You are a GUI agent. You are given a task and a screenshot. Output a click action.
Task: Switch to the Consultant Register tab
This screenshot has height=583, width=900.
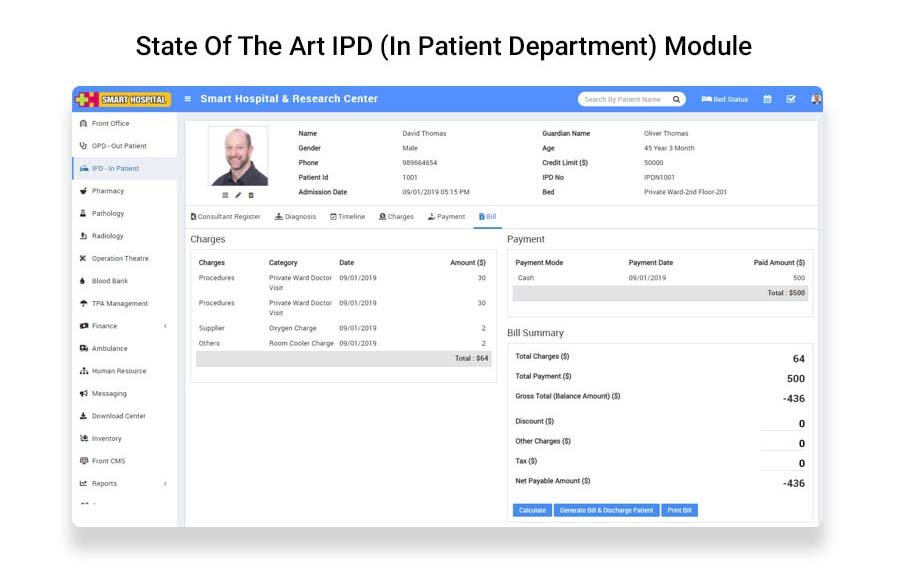tap(225, 216)
